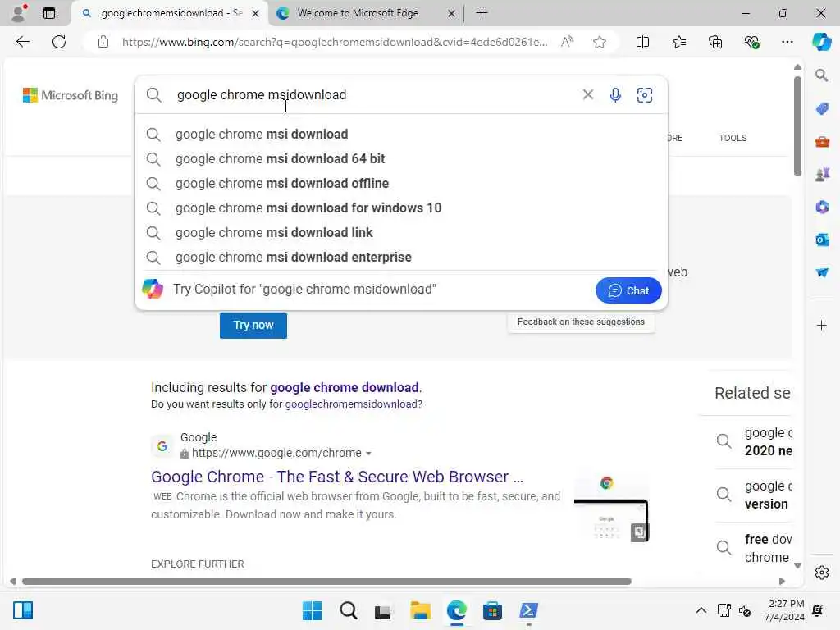The image size is (840, 630).
Task: Open visual search camera icon
Action: 645,95
